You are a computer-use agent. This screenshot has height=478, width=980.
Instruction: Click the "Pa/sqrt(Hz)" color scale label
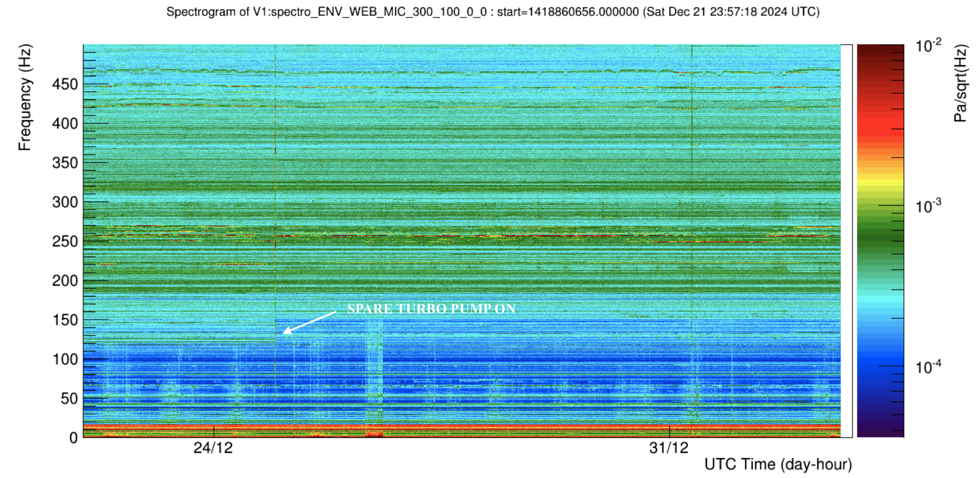pos(961,83)
